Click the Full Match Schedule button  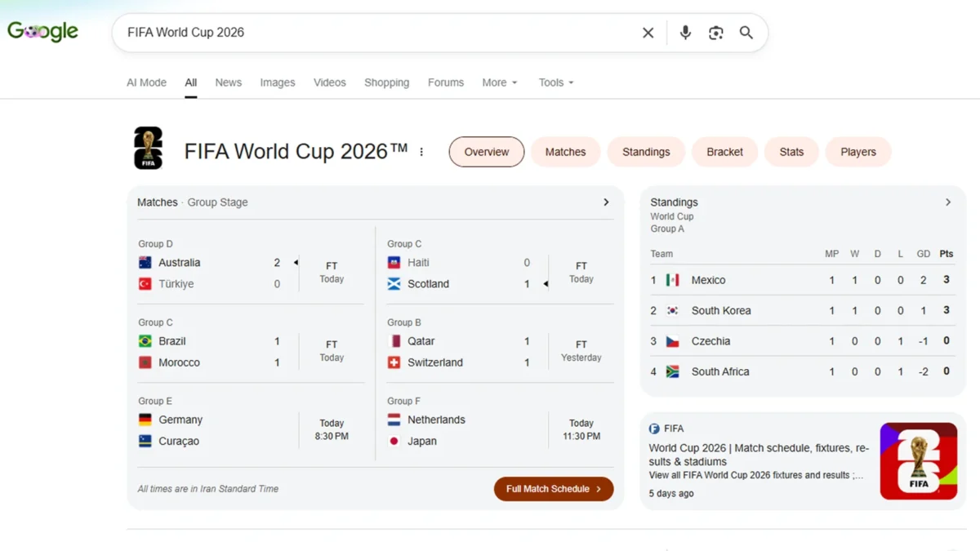(554, 489)
